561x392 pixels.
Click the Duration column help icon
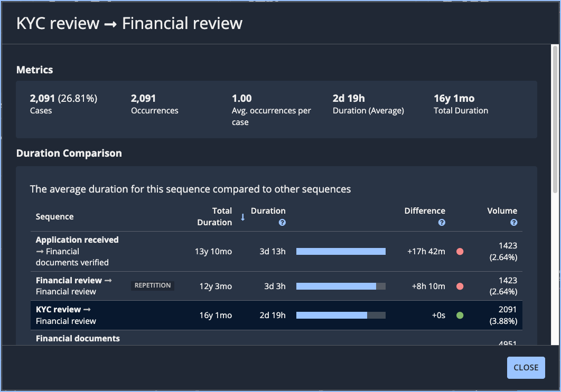[282, 223]
